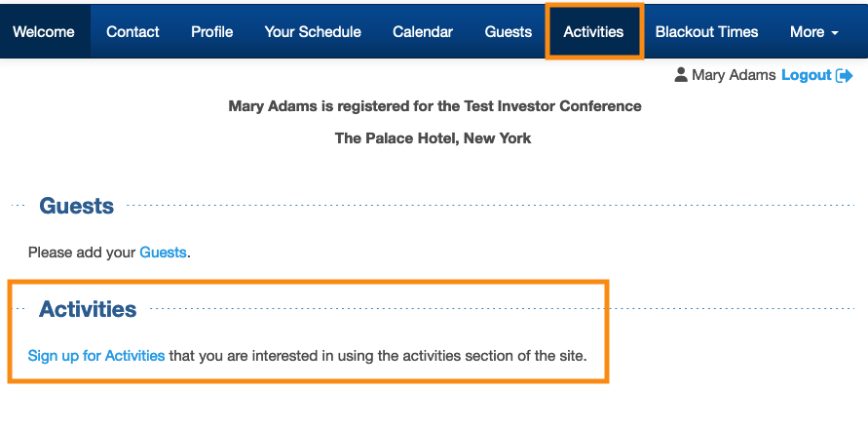Open Your Schedule tab
This screenshot has height=429, width=868.
point(313,32)
